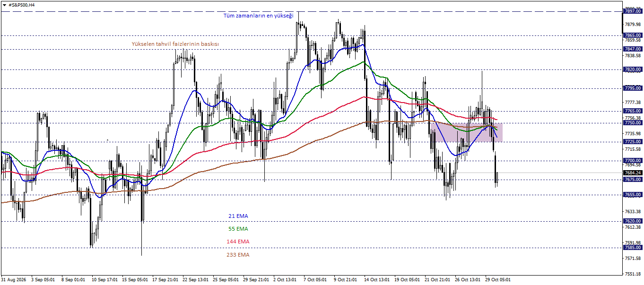Select the #S&P500,H4 chart title
Screen dimensions: 644x285
point(21,5)
